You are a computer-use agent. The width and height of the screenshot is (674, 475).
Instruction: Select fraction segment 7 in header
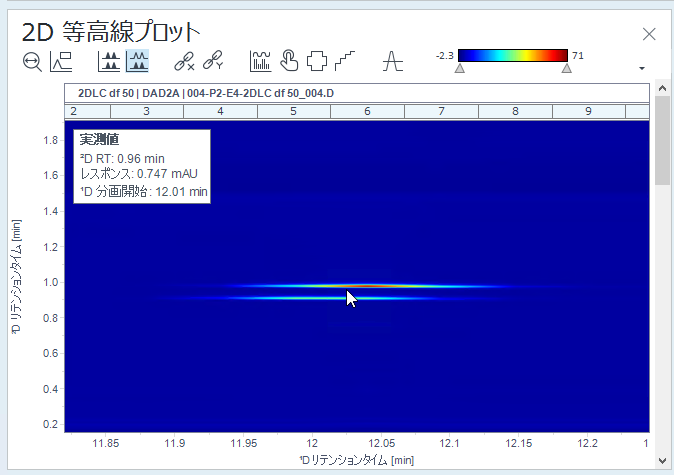pyautogui.click(x=441, y=111)
